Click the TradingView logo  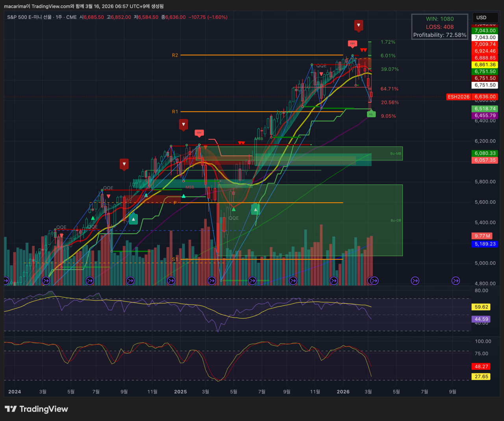pyautogui.click(x=36, y=409)
